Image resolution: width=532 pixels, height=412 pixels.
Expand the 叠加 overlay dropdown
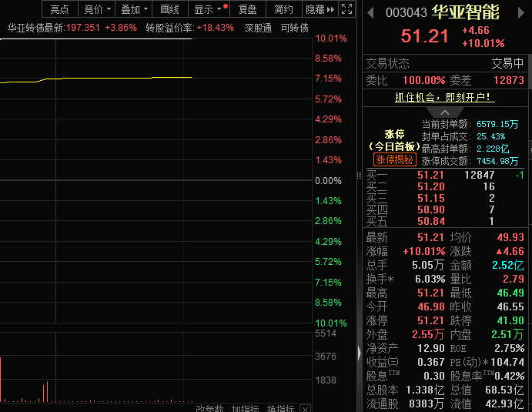pos(134,9)
